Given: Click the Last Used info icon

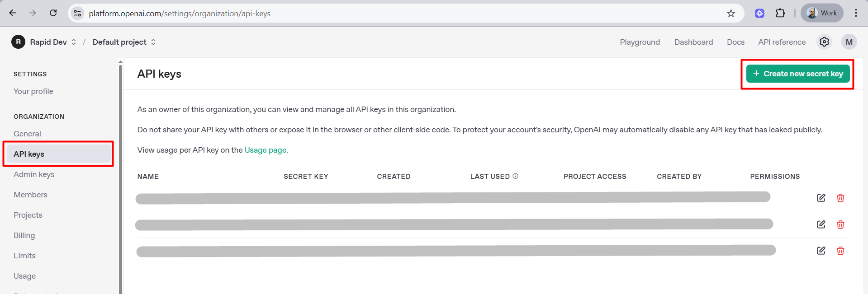Looking at the screenshot, I should (515, 176).
